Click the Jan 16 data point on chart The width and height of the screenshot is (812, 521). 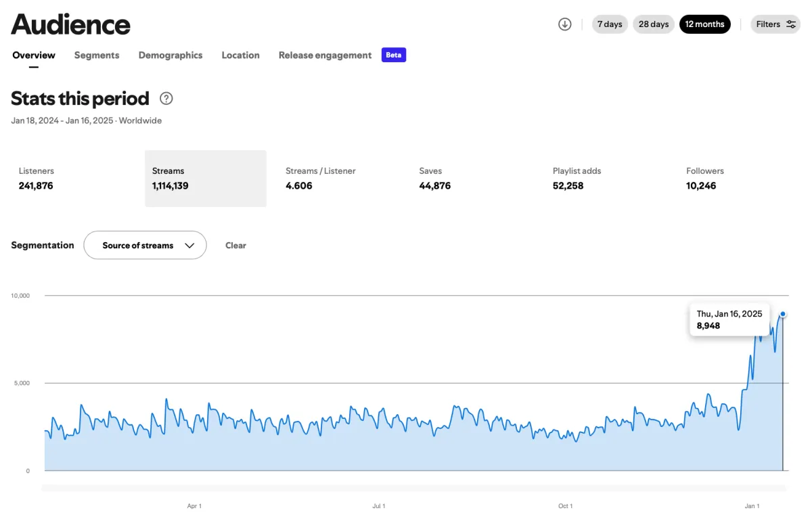click(783, 314)
